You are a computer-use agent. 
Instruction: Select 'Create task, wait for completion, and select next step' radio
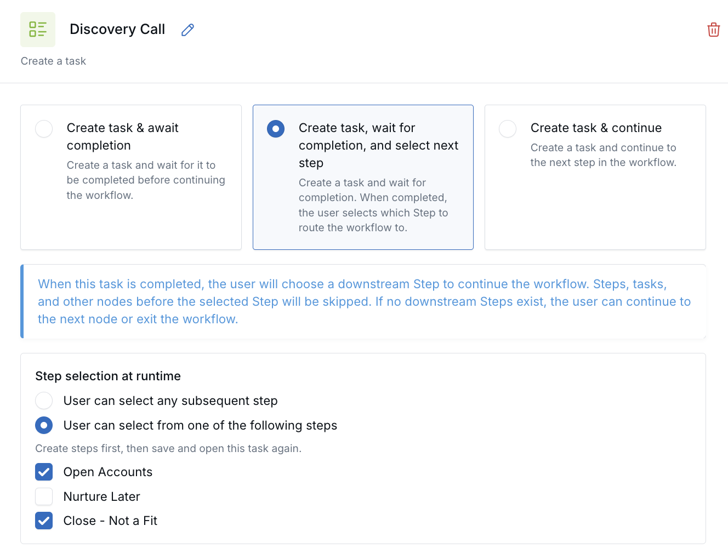coord(276,129)
